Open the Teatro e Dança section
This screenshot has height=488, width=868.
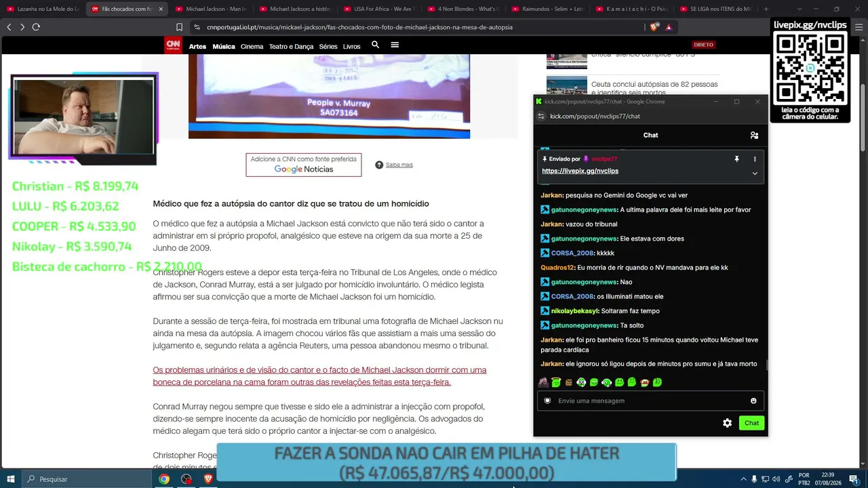(291, 47)
